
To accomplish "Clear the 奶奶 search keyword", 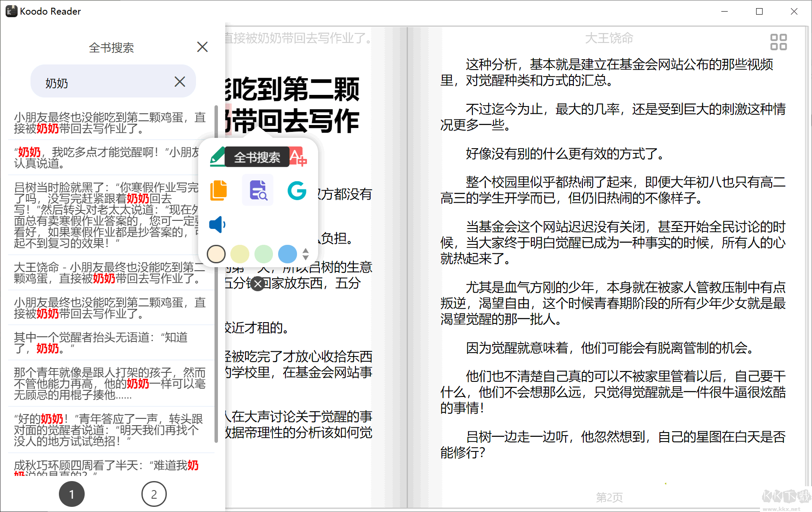I will tap(180, 82).
